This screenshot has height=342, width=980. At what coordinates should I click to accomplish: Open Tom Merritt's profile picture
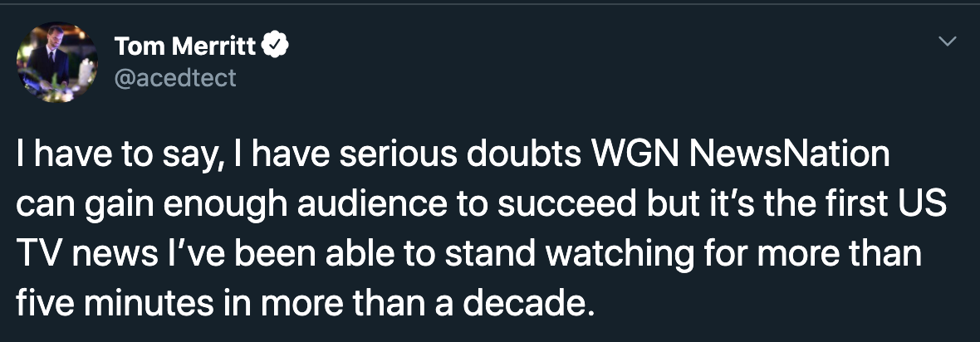tap(56, 62)
